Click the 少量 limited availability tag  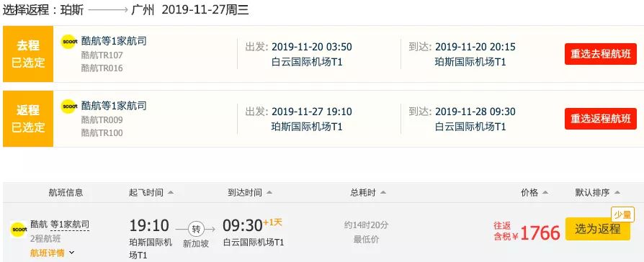622,214
